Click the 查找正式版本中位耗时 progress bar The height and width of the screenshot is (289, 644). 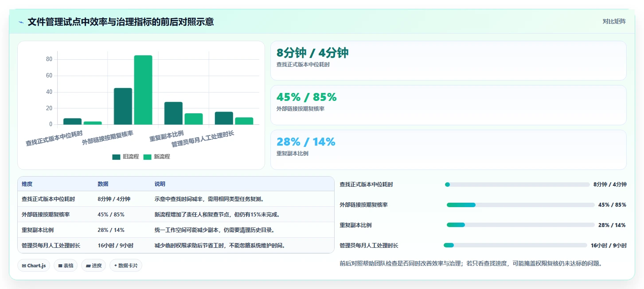(x=517, y=185)
